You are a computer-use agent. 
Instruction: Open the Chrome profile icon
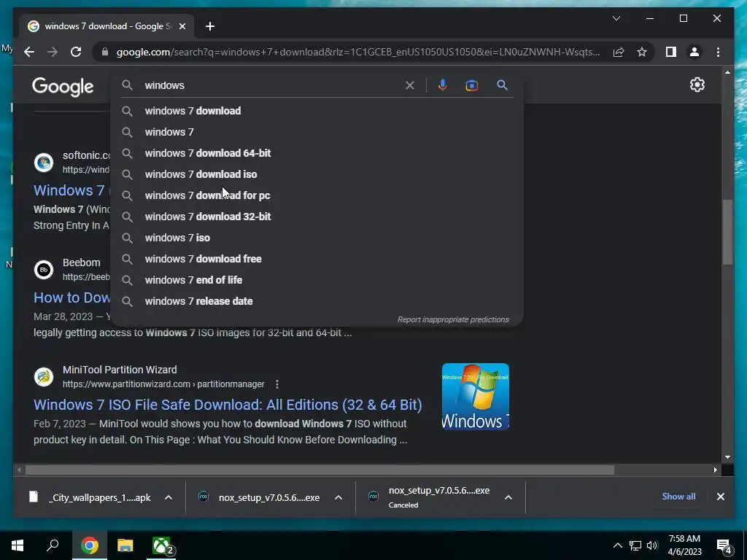tap(694, 52)
